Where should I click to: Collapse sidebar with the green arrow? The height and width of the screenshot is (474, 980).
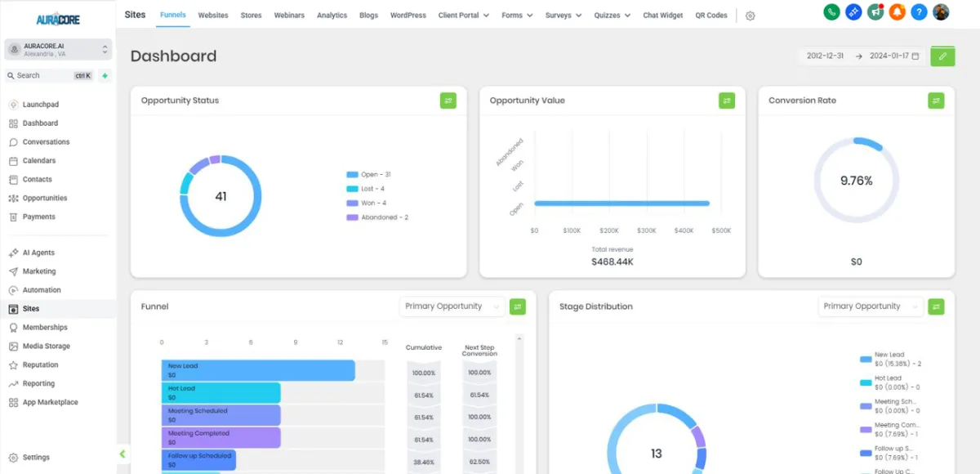tap(122, 454)
